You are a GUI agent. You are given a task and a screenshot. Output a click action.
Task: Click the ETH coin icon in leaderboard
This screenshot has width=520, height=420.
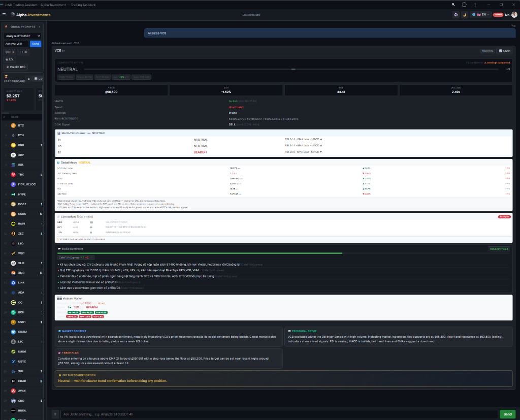click(x=13, y=136)
